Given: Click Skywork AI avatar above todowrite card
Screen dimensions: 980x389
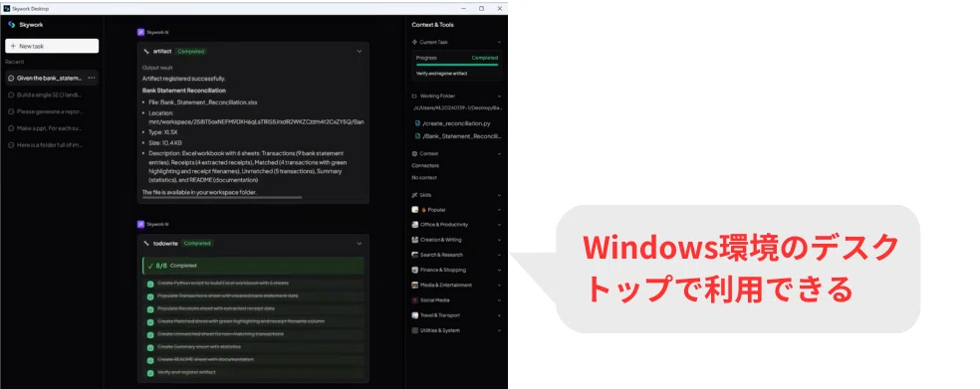Looking at the screenshot, I should (140, 224).
